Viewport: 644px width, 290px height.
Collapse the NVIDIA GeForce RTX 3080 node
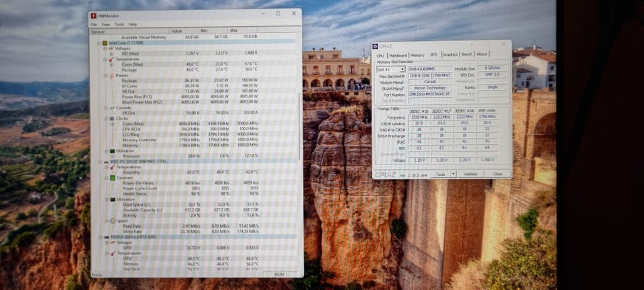(x=100, y=237)
